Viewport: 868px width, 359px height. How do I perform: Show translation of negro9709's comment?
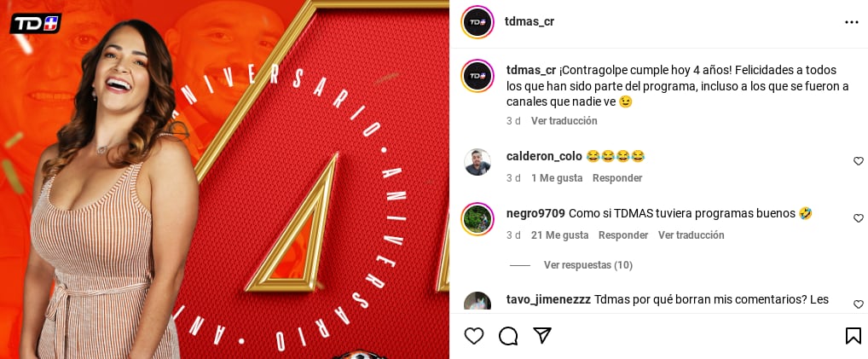691,235
